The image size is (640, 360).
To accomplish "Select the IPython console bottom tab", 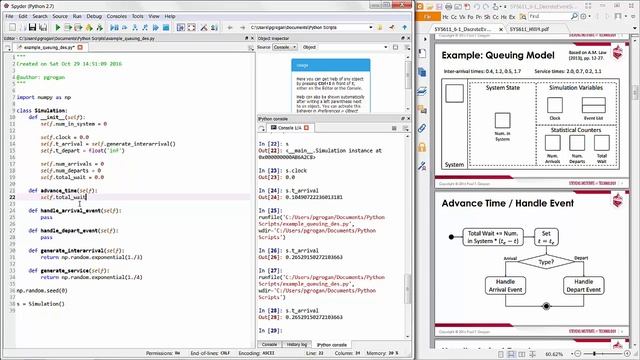I will [332, 344].
